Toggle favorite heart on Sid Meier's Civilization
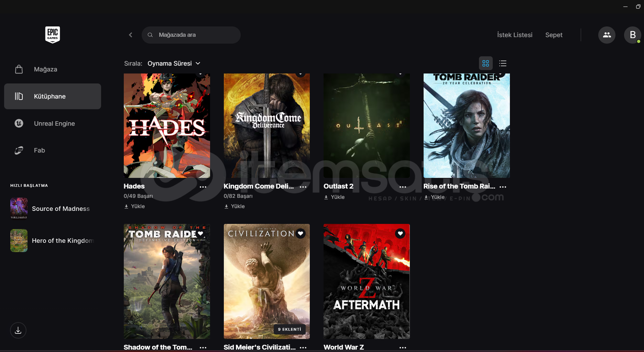The image size is (644, 352). (x=301, y=234)
